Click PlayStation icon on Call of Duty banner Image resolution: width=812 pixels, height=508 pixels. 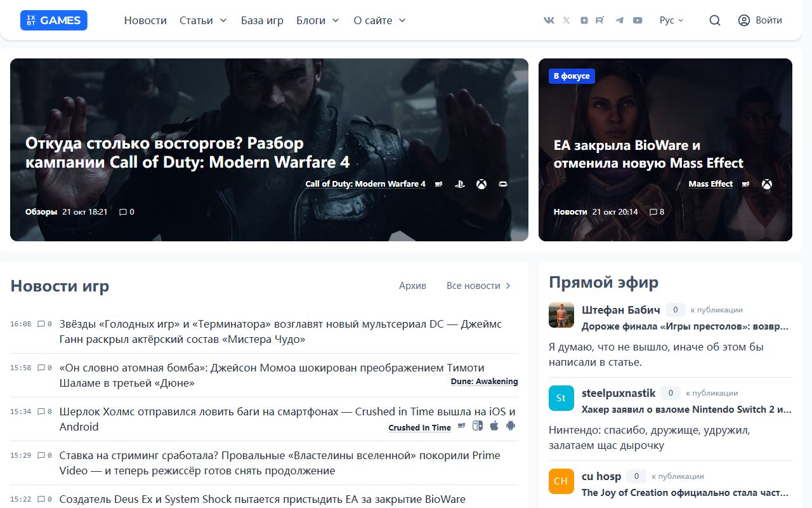pos(460,184)
